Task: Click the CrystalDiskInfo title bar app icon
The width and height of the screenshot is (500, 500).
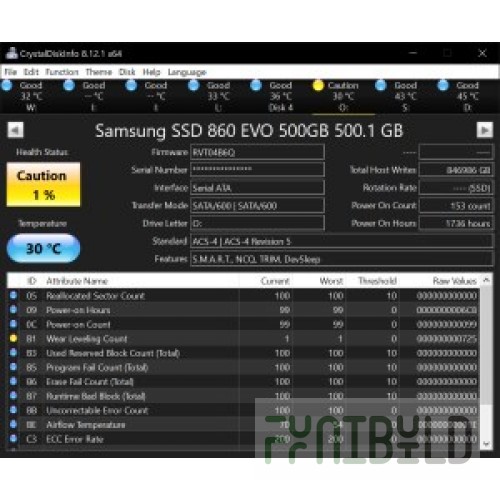Action: [x=12, y=53]
